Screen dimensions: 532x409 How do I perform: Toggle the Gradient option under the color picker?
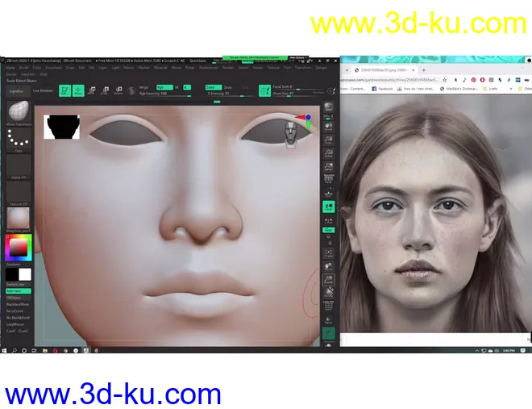coord(14,264)
